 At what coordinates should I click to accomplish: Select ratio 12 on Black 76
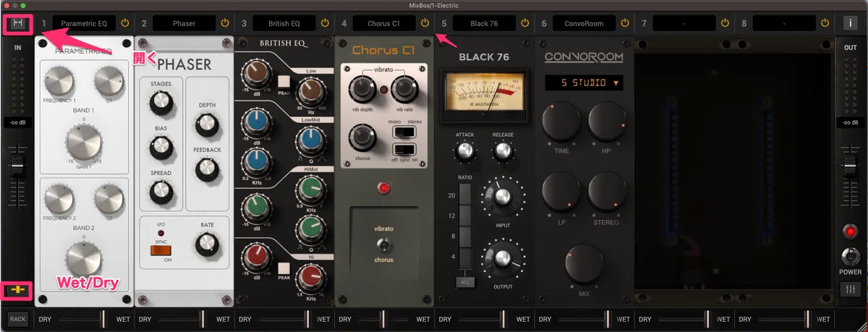click(467, 216)
